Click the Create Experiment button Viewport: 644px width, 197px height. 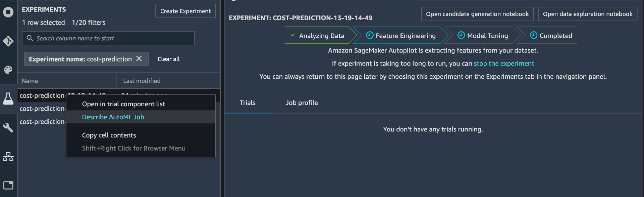185,11
